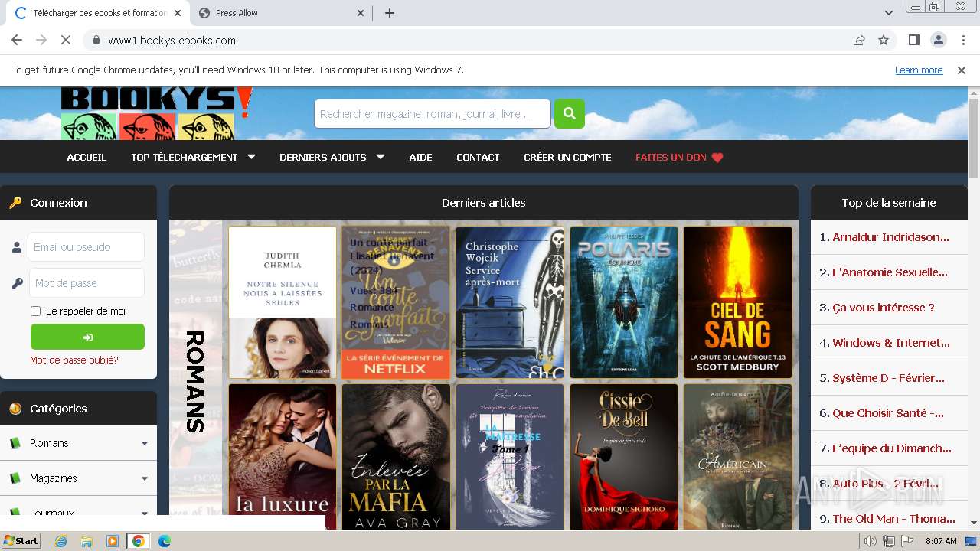Open L'Anatomie Sexuelle top entry
980x551 pixels.
(x=890, y=272)
